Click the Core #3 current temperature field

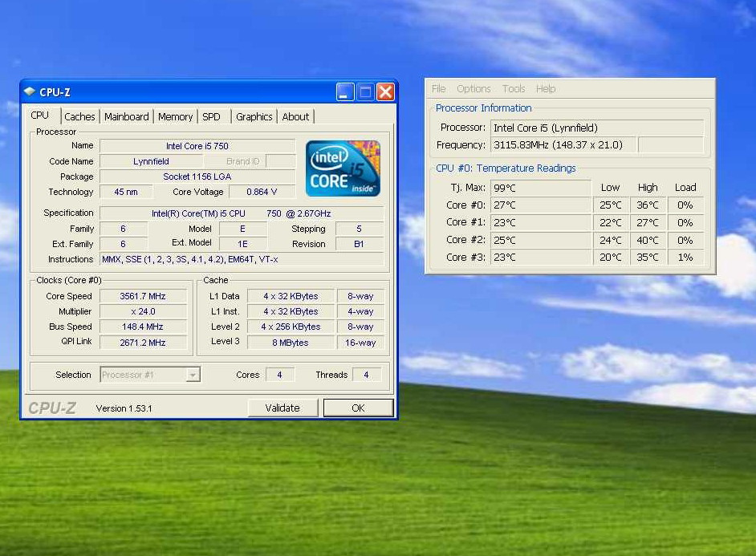(540, 258)
